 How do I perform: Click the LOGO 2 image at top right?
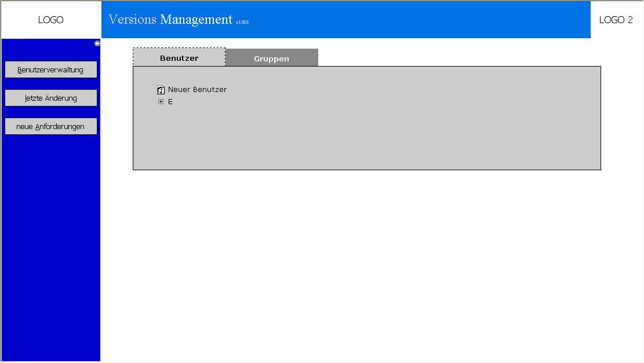coord(616,20)
